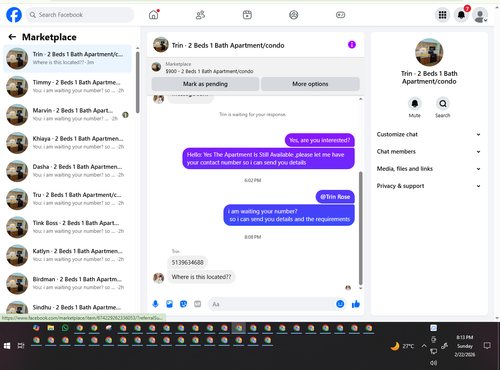Image resolution: width=500 pixels, height=370 pixels.
Task: Mute this conversation with bell icon
Action: pos(415,104)
